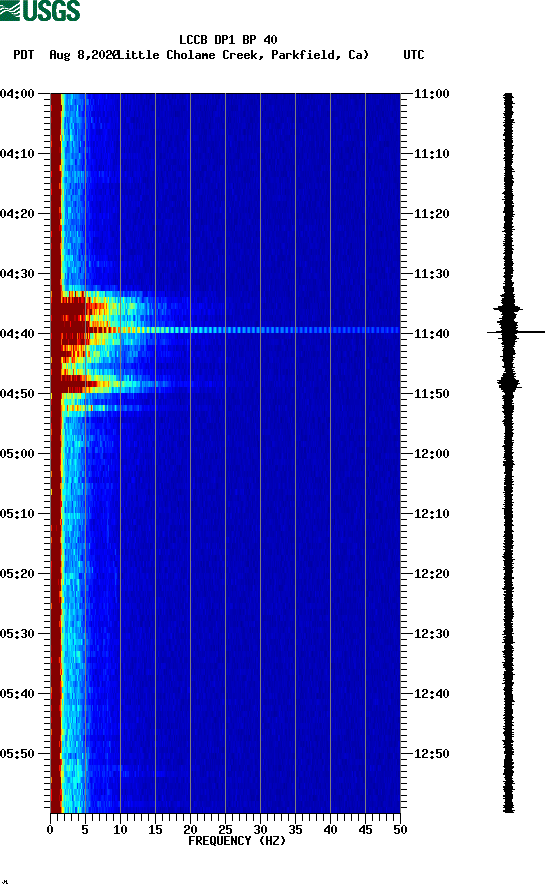Click the '04:10' PDT time label
The height and width of the screenshot is (893, 552).
[17, 154]
